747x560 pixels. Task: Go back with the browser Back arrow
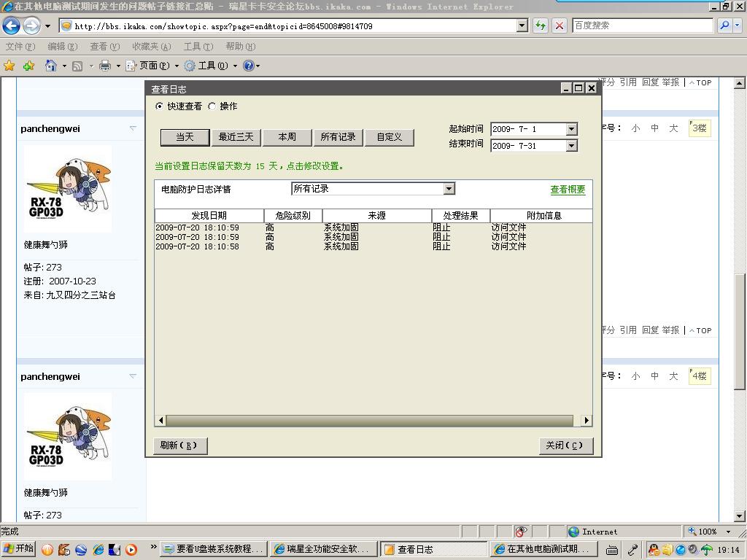pyautogui.click(x=12, y=26)
